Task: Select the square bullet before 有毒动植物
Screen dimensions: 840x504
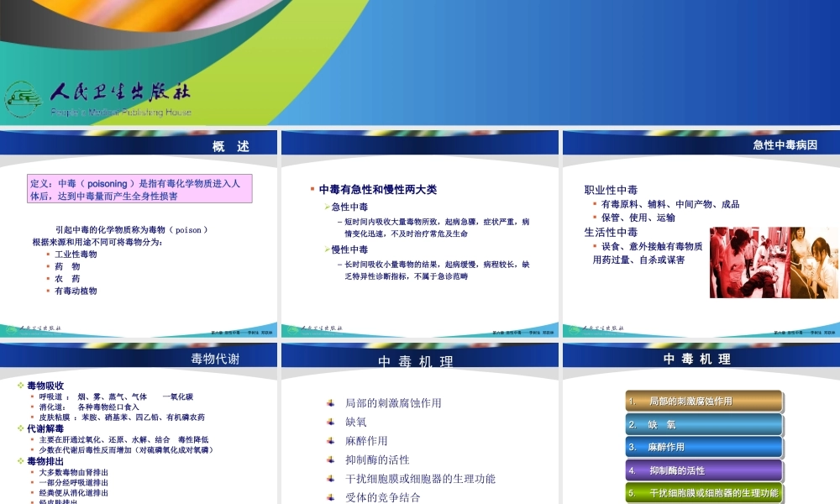Action: [48, 291]
